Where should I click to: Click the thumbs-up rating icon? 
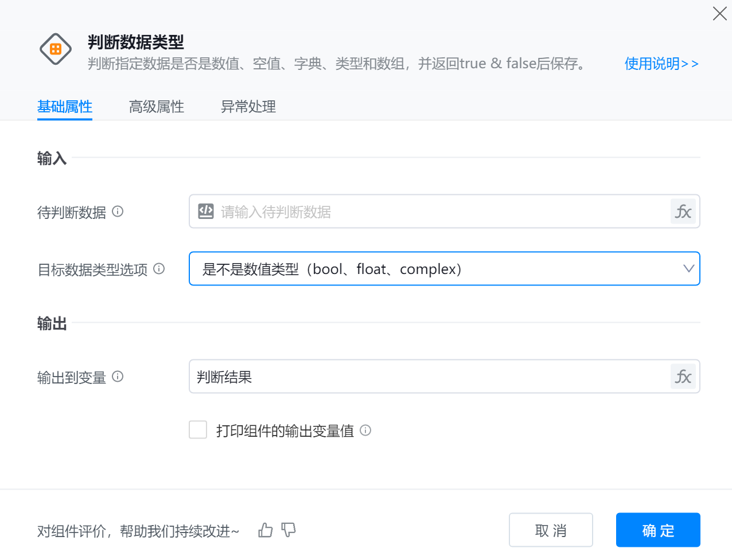(265, 530)
